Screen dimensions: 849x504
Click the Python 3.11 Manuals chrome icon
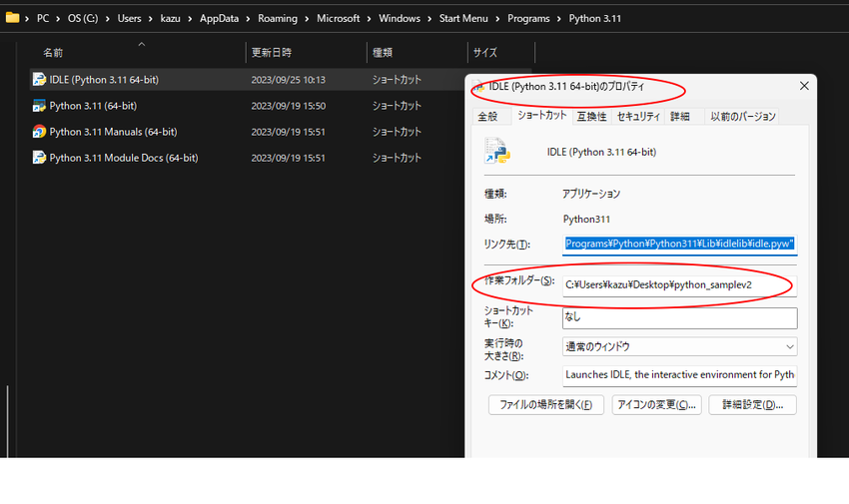click(39, 132)
